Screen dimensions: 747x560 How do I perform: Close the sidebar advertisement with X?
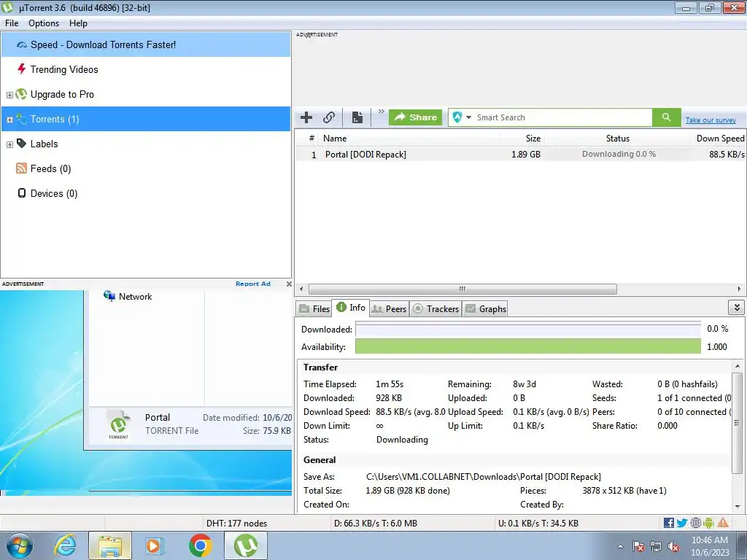pos(289,284)
